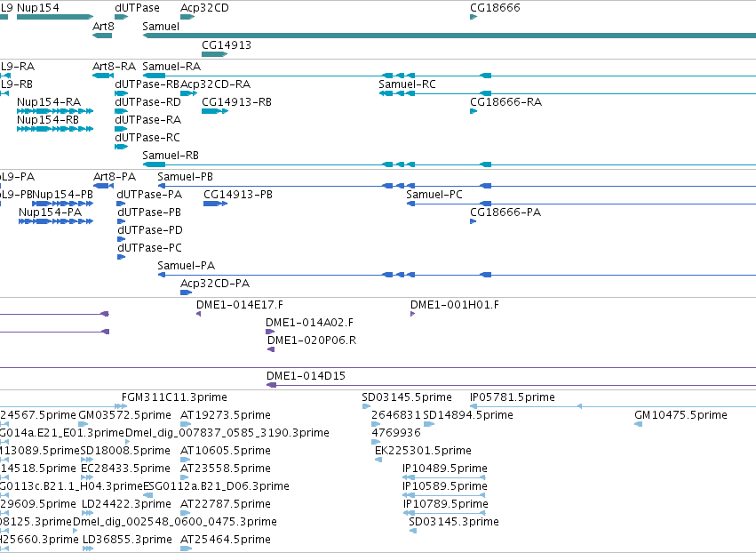This screenshot has width=756, height=553.
Task: Select the 2646831 feature label
Action: (x=396, y=415)
